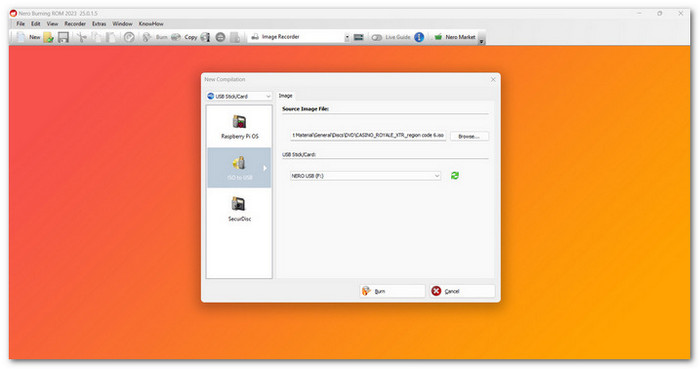Screen dimensions: 700x369
Task: Click the Burn button in dialog
Action: [392, 291]
